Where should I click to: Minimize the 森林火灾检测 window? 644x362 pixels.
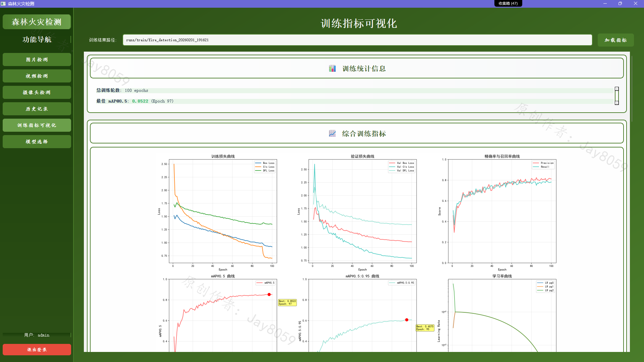point(605,4)
